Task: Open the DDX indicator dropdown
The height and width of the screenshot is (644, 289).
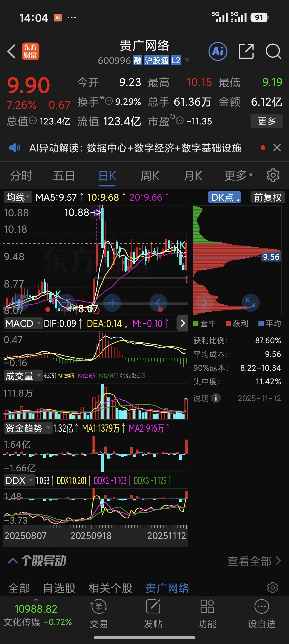Action: (x=19, y=480)
